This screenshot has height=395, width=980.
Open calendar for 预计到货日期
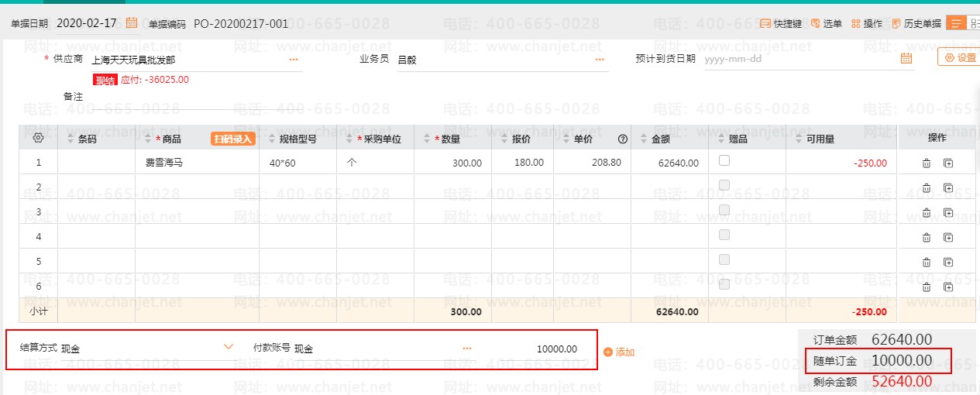coord(906,59)
